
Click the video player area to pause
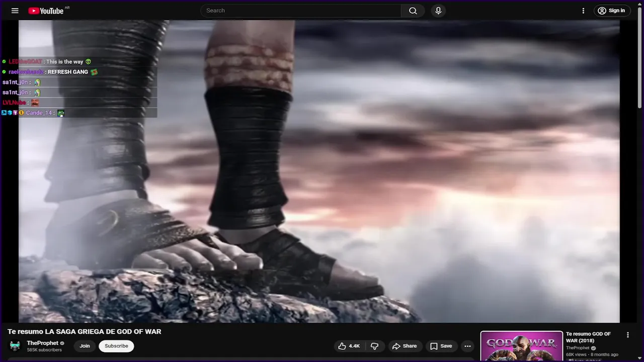point(319,171)
